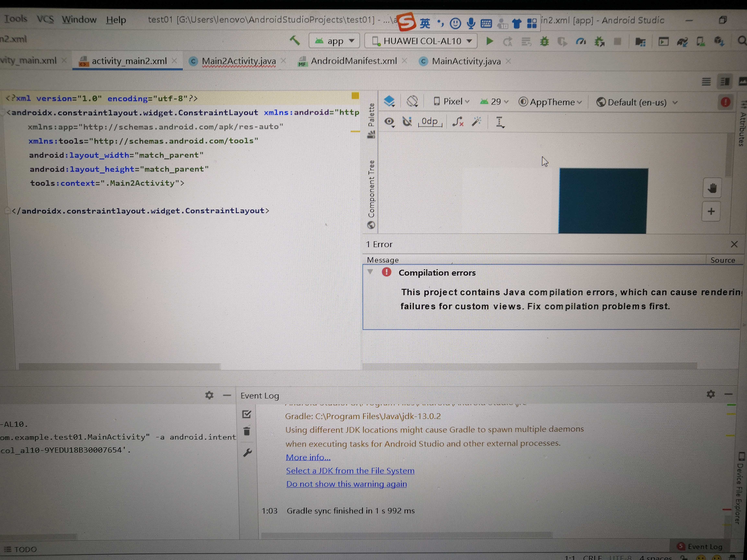This screenshot has width=747, height=560.
Task: Sync project with Gradle files icon
Action: click(682, 42)
